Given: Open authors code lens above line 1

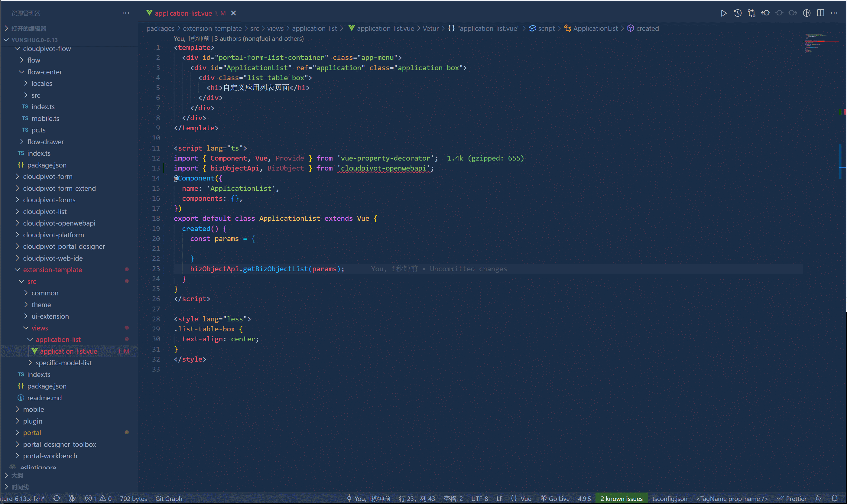Looking at the screenshot, I should pos(239,39).
